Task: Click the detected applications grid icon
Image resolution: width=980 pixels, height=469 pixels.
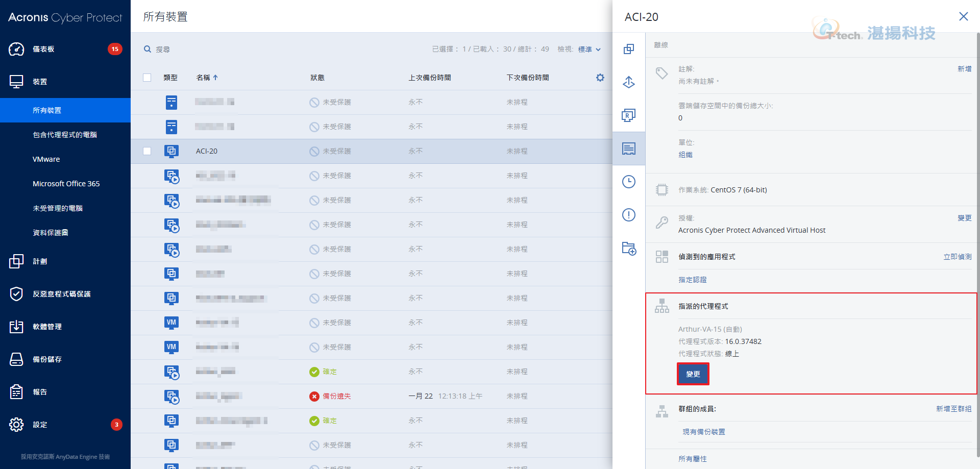Action: click(x=662, y=257)
